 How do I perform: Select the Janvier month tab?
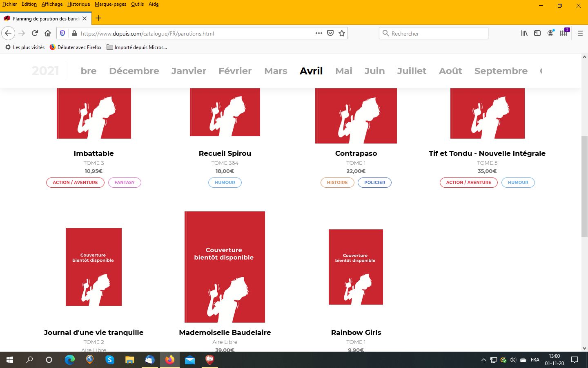point(189,71)
